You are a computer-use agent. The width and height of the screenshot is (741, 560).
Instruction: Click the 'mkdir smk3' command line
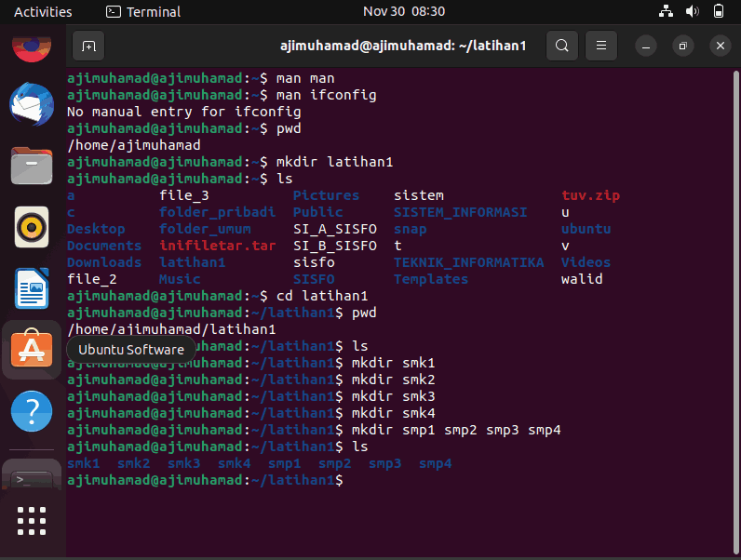pyautogui.click(x=393, y=396)
